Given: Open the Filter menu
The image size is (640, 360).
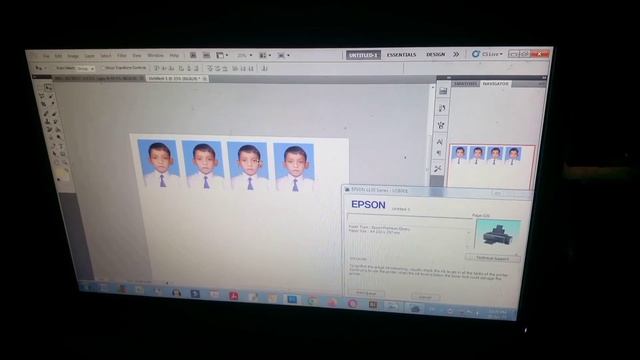Looking at the screenshot, I should [x=122, y=56].
